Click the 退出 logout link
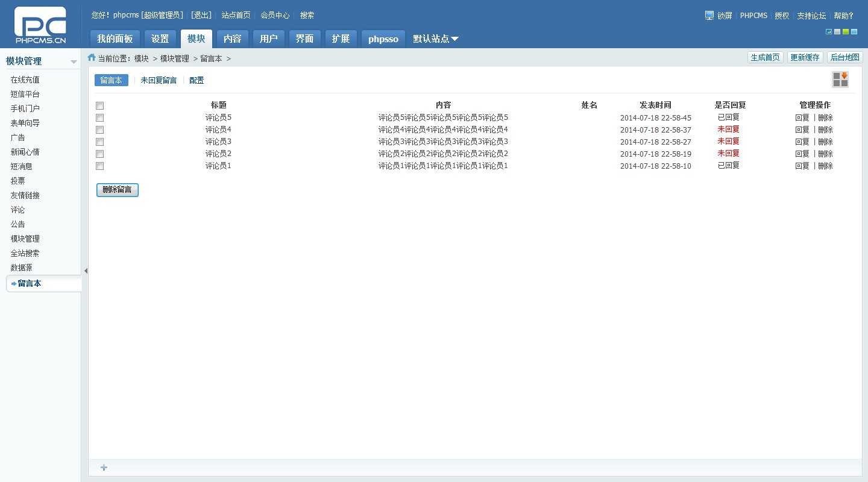Viewport: 868px width, 482px height. (x=201, y=15)
